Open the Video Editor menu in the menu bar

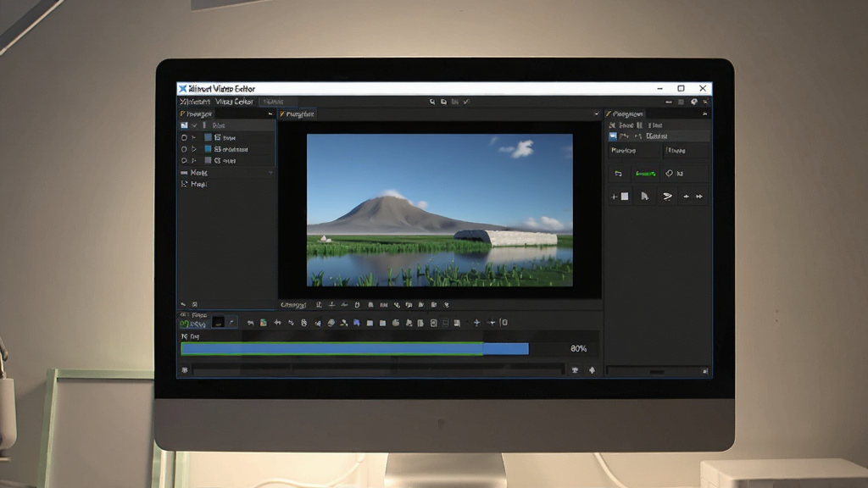pyautogui.click(x=234, y=102)
